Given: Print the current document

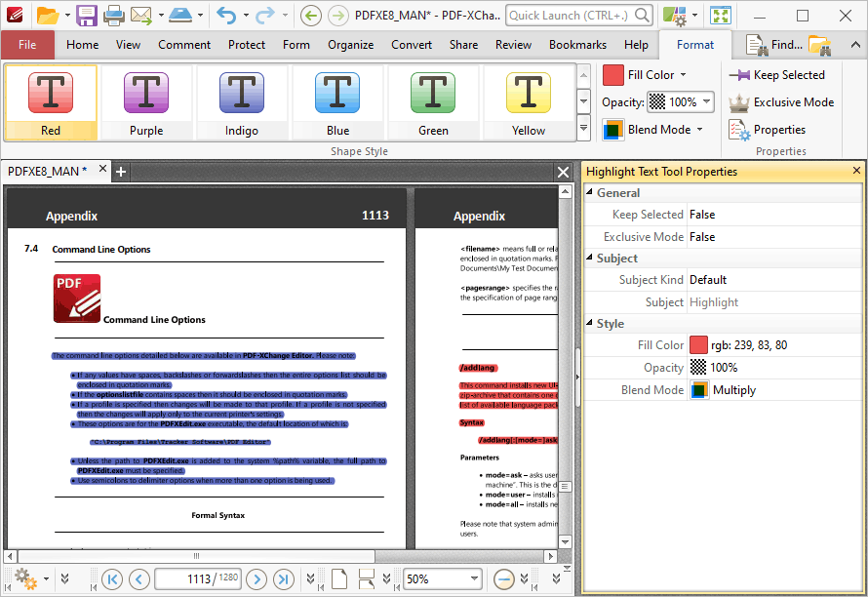Looking at the screenshot, I should pyautogui.click(x=113, y=15).
